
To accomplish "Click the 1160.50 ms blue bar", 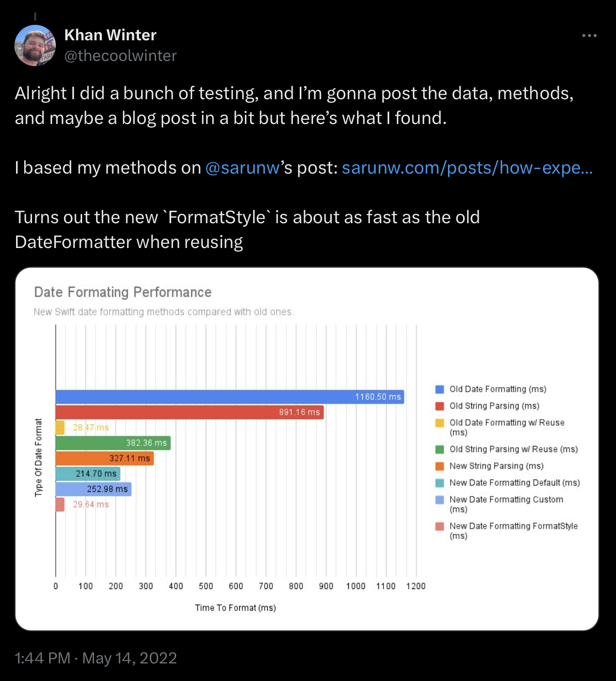I will [229, 397].
